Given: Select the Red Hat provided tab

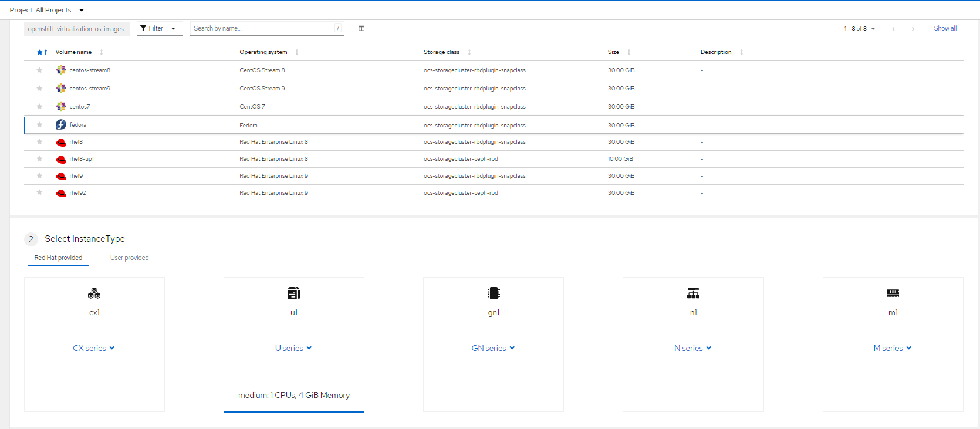Looking at the screenshot, I should point(58,258).
